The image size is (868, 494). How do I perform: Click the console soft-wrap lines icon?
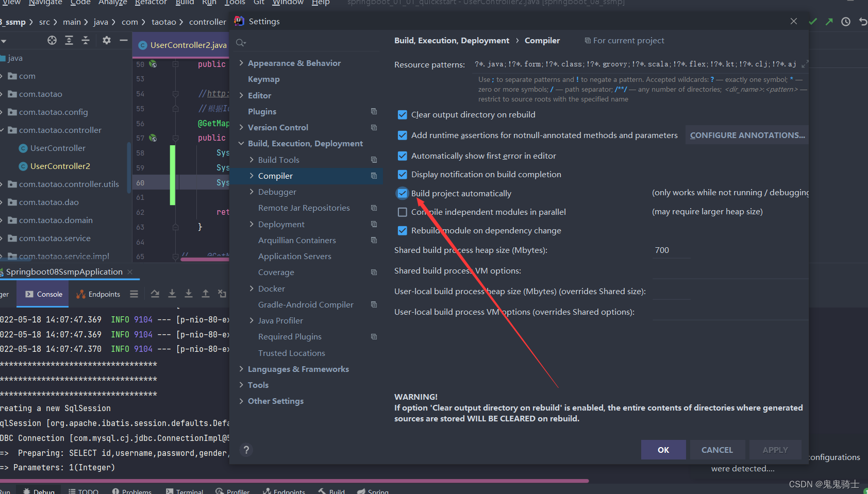click(x=134, y=294)
